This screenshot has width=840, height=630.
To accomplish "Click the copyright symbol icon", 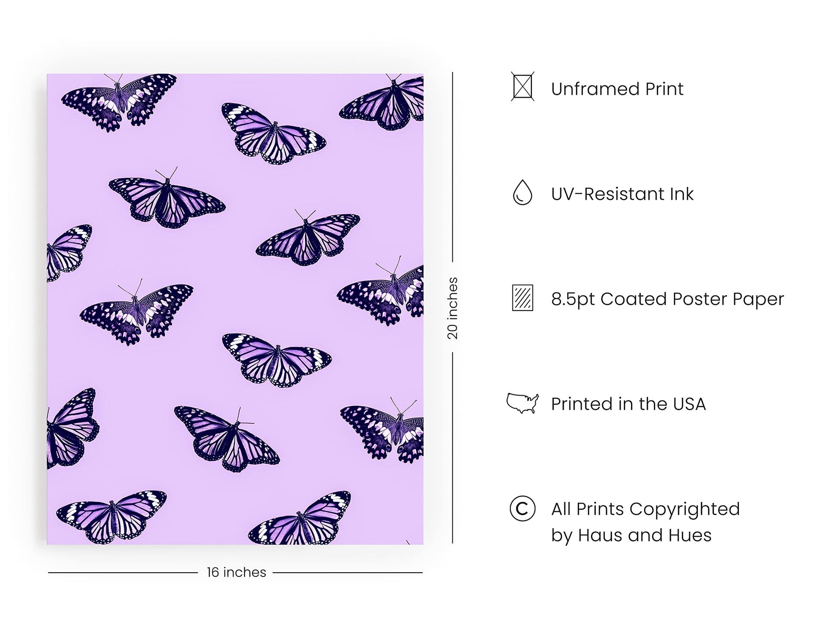I will pos(522,509).
